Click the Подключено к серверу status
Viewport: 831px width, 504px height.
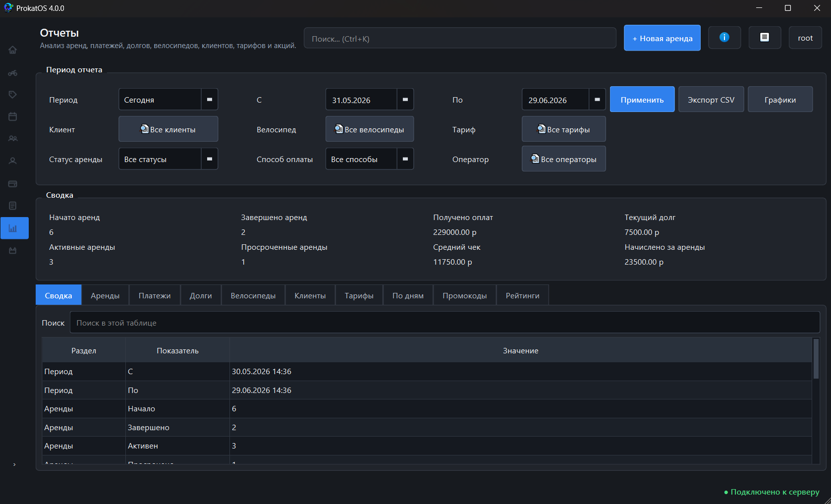[772, 492]
